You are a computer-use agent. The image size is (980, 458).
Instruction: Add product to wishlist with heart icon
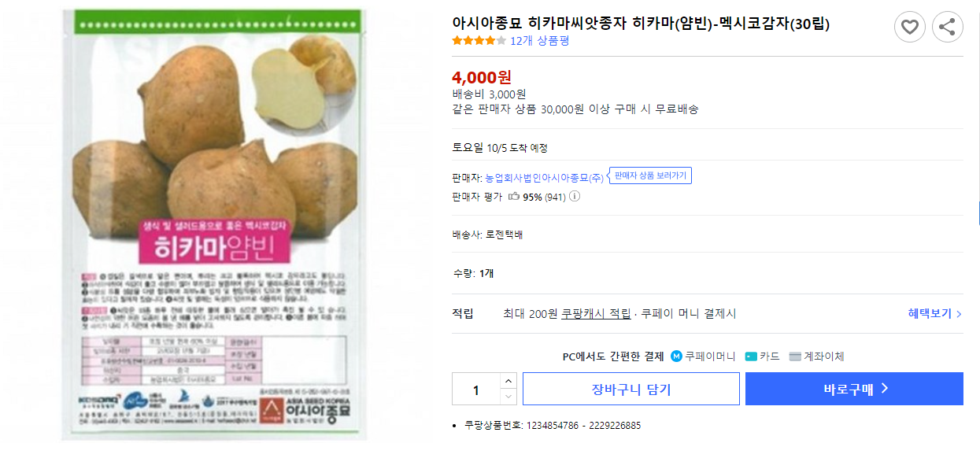click(910, 26)
